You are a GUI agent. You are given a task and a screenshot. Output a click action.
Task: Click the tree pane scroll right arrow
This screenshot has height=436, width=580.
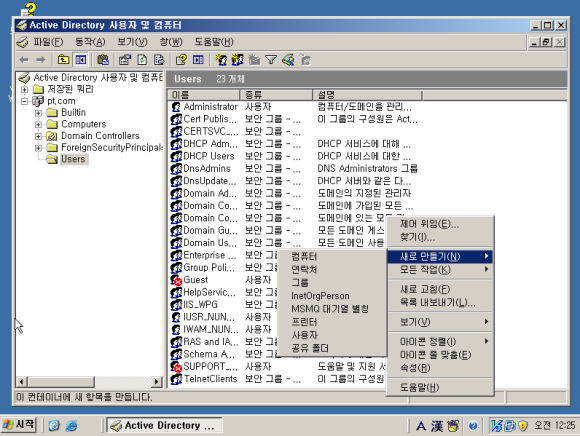[157, 381]
